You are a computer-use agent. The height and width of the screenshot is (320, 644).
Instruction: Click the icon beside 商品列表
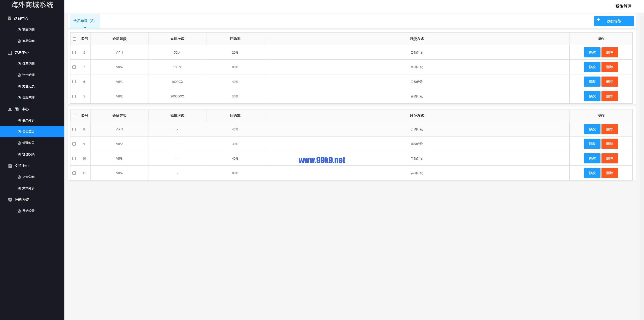point(19,30)
